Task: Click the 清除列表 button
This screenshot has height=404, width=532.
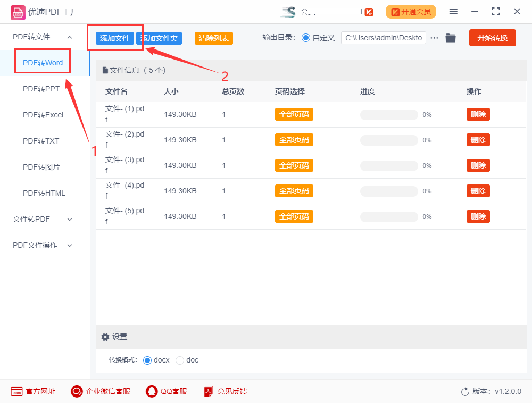Action: 213,38
